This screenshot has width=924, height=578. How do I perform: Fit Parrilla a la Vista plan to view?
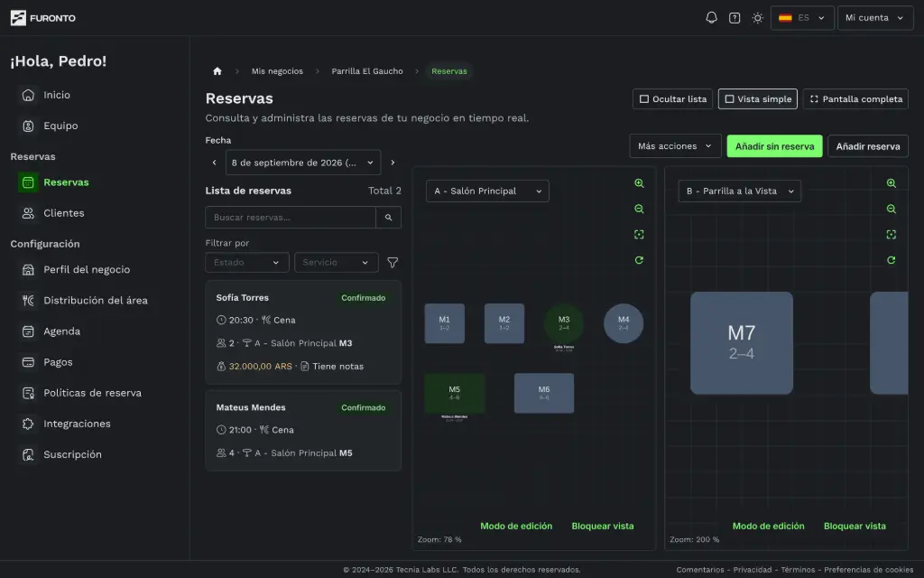891,235
